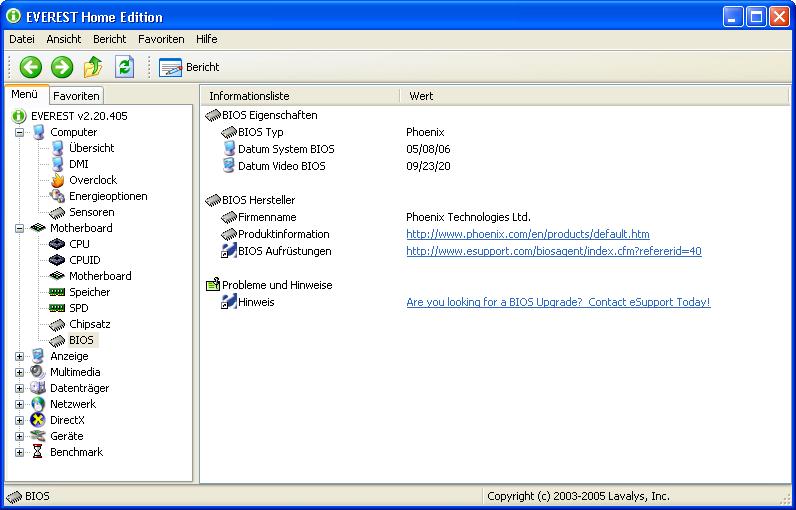Viewport: 796px width, 510px height.
Task: Open the phoenix.com product information link
Action: coord(528,234)
